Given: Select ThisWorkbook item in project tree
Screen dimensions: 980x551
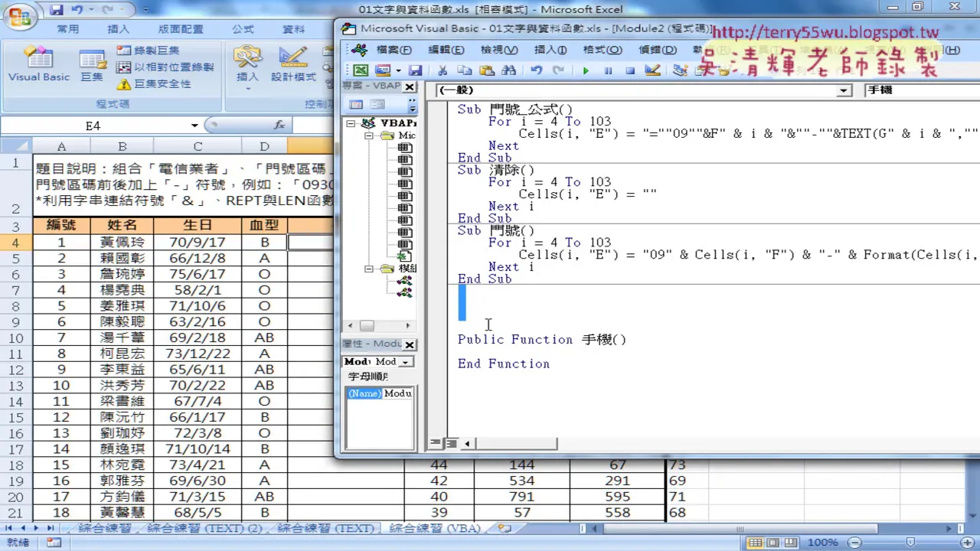Looking at the screenshot, I should point(404,256).
